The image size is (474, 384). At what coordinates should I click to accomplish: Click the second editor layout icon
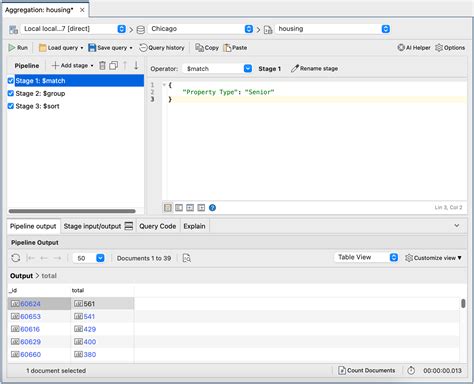[x=179, y=208]
